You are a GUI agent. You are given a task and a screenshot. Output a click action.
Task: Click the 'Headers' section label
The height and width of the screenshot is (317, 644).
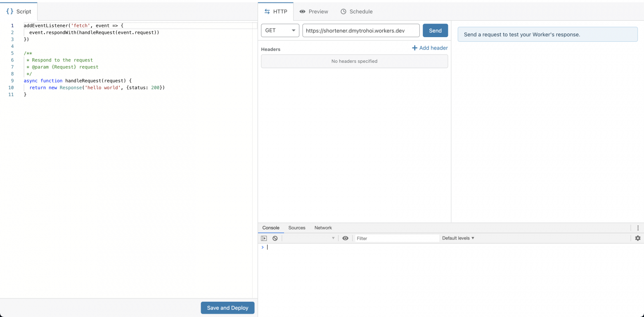pos(271,49)
